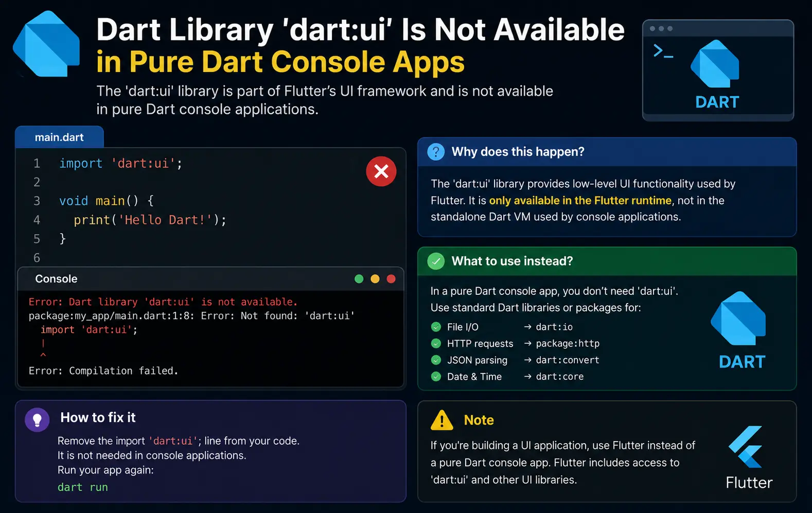Screen dimensions: 812x513
Task: Click the arrow pointing to dart:convert
Action: point(527,360)
